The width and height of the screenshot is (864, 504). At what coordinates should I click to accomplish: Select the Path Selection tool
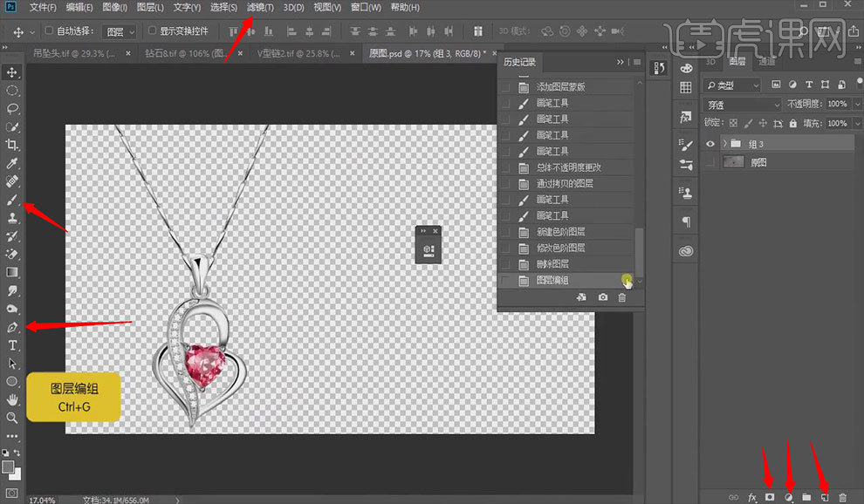(x=11, y=364)
